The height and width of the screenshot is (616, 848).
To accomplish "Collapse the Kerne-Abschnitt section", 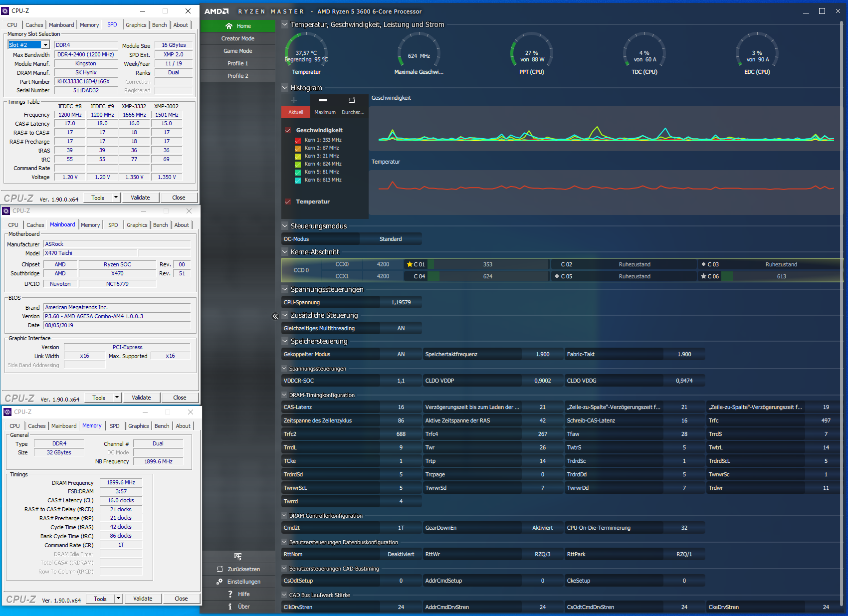I will pyautogui.click(x=285, y=252).
